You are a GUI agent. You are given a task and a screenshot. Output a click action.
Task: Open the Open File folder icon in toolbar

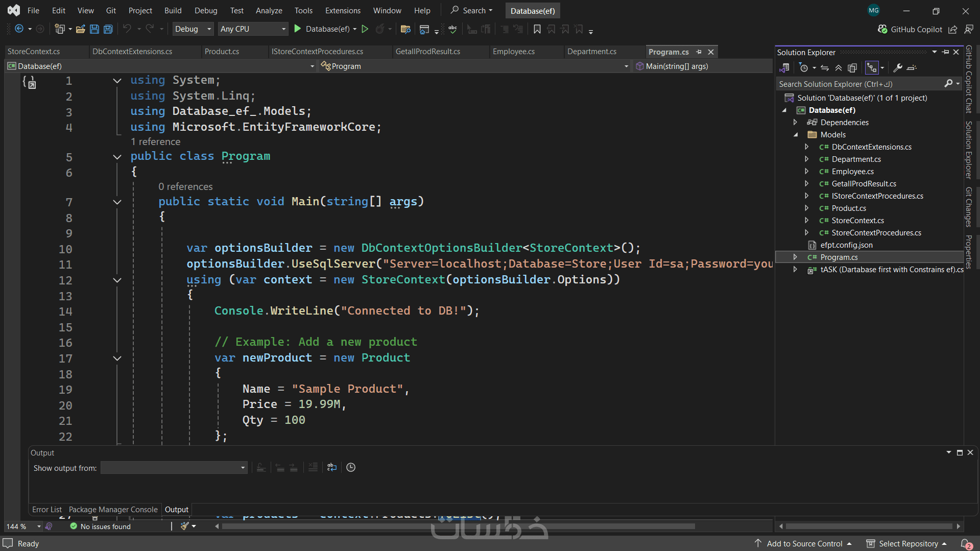[x=80, y=29]
